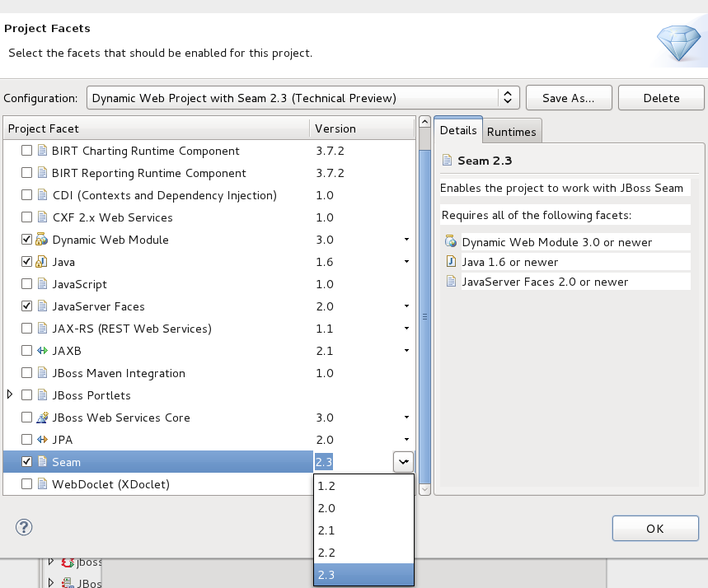
Task: Click the Save As button
Action: coord(569,97)
